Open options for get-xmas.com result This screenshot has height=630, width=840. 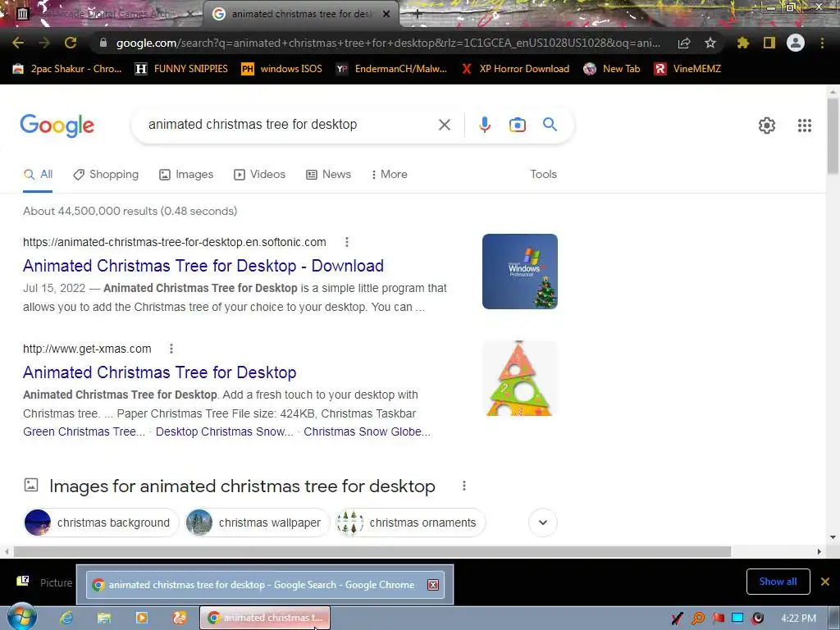click(x=171, y=349)
